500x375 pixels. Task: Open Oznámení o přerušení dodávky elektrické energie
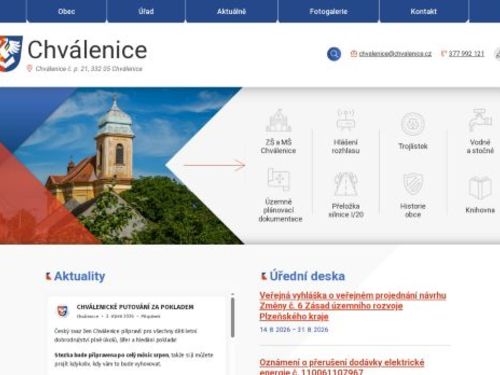pyautogui.click(x=342, y=367)
